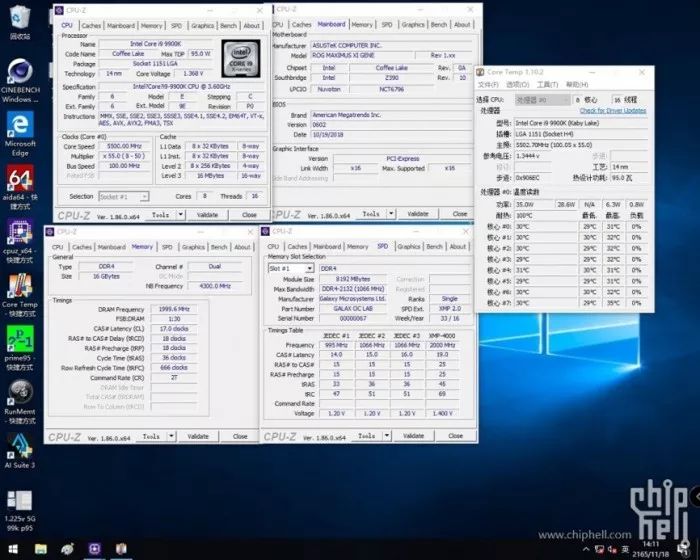The image size is (700, 560).
Task: Click the Recycle Bin desktop icon
Action: click(20, 22)
